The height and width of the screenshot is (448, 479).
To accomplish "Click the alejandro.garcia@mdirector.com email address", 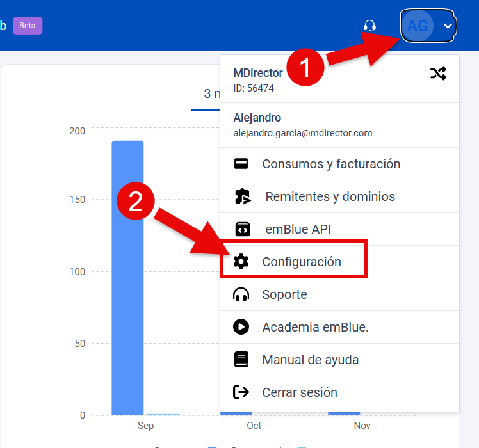I will pyautogui.click(x=303, y=133).
